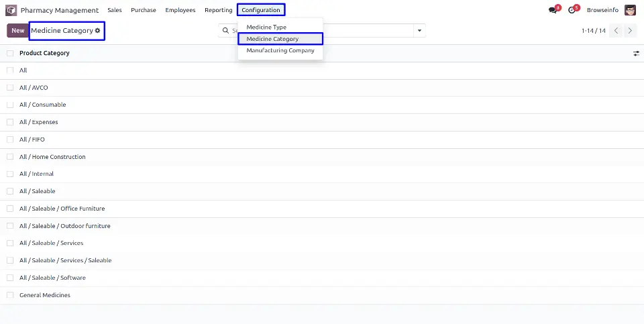Check the All / Saleable / Outdoor furniture box

(10, 226)
